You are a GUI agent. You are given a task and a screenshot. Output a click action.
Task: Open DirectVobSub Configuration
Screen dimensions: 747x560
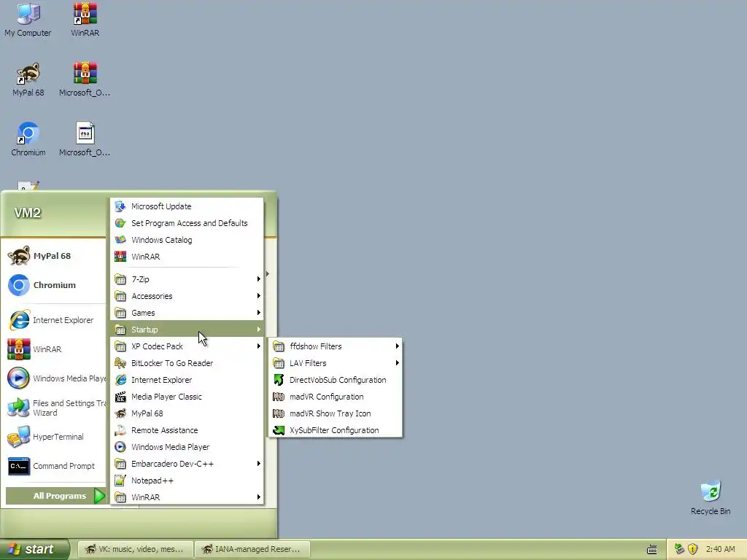pos(336,379)
